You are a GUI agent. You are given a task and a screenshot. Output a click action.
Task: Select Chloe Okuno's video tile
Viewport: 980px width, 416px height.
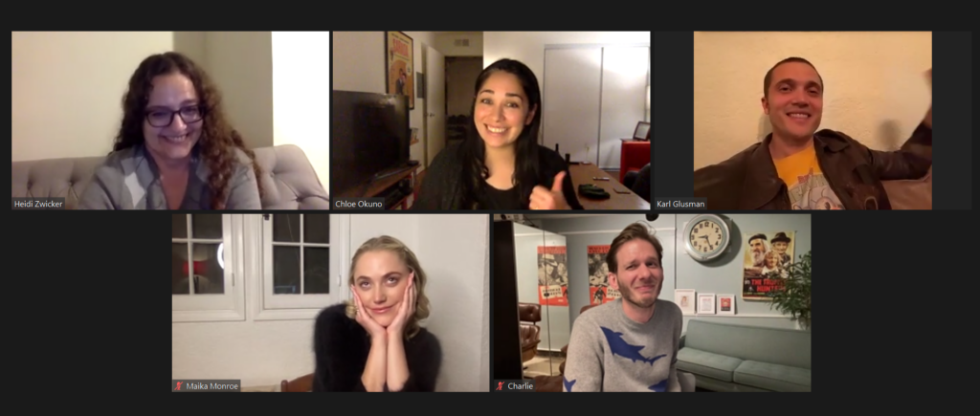[491, 120]
